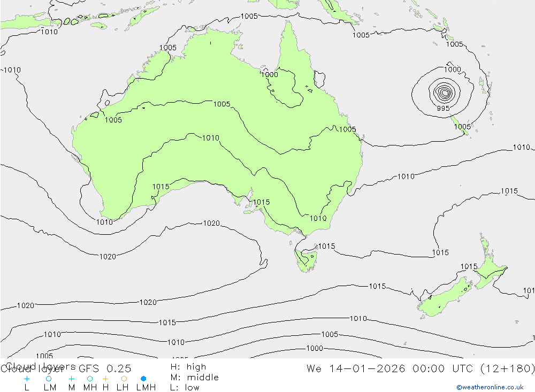Open the weatheronline.co.uk copyright link
The width and height of the screenshot is (535, 392).
[490, 387]
